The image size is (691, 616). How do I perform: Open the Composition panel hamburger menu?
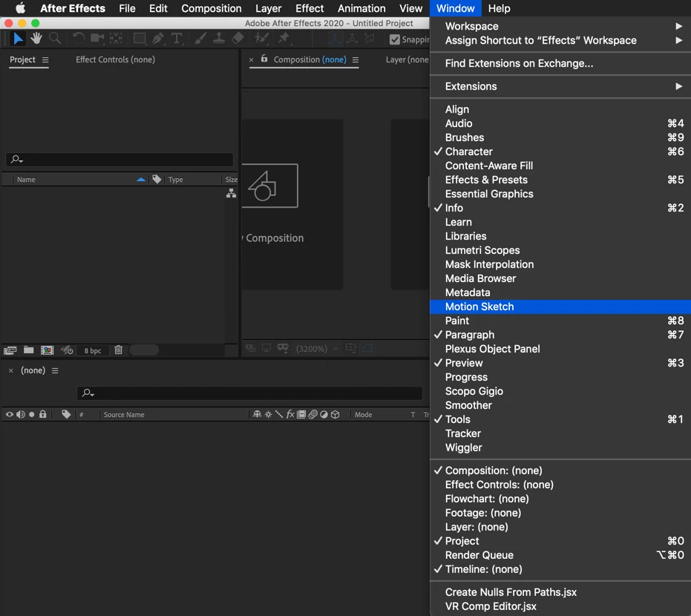(x=356, y=59)
